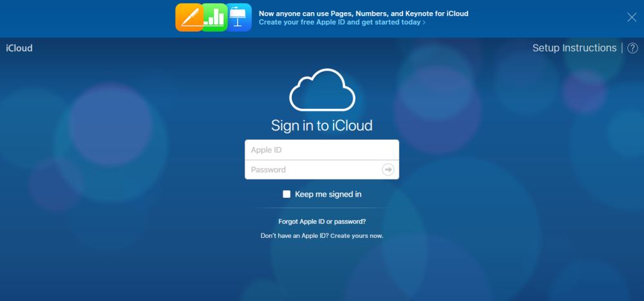Close the promotional banner
644x301 pixels.
[x=632, y=17]
